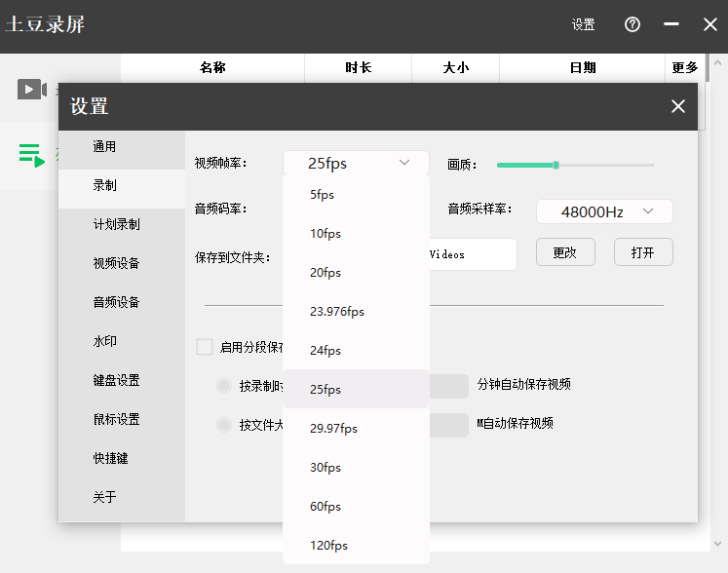Collapse the 25fps video frame rate dropdown
Screen dimensions: 728x573
point(356,163)
